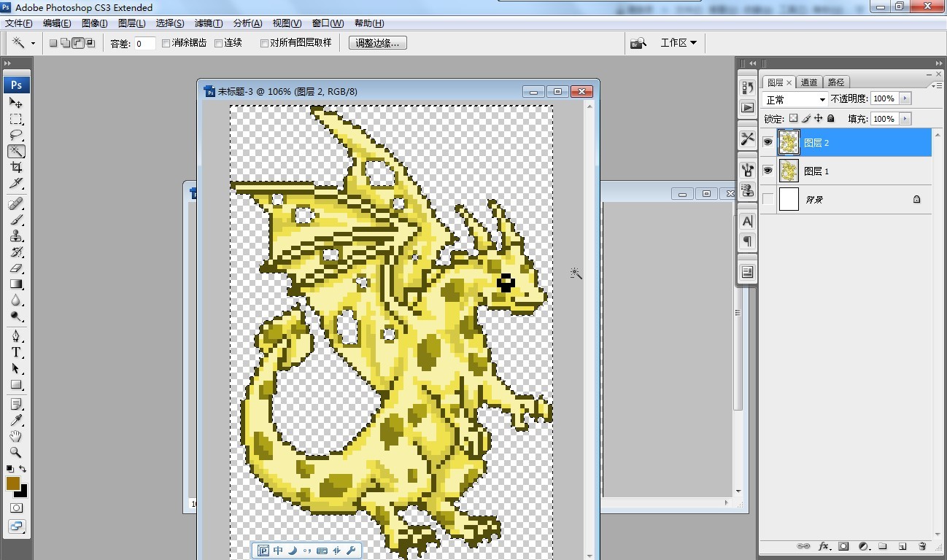Open the 工作区 workspace dropdown

[679, 43]
